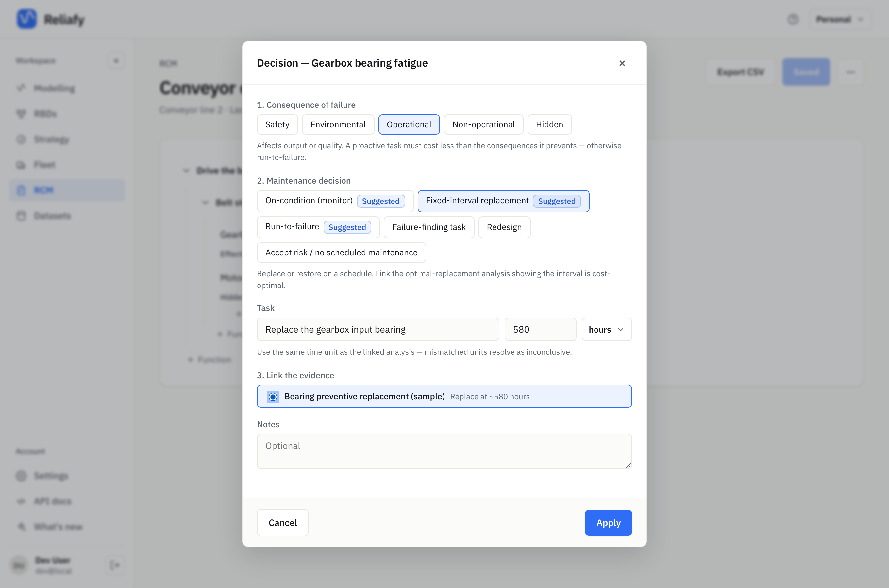
Task: Click the Apply button
Action: (608, 522)
